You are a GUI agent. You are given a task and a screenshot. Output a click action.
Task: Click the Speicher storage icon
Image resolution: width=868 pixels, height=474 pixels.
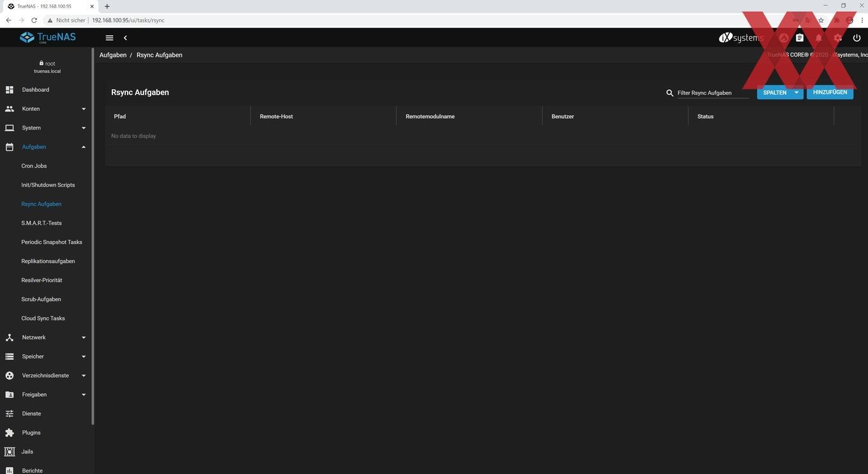pyautogui.click(x=10, y=357)
